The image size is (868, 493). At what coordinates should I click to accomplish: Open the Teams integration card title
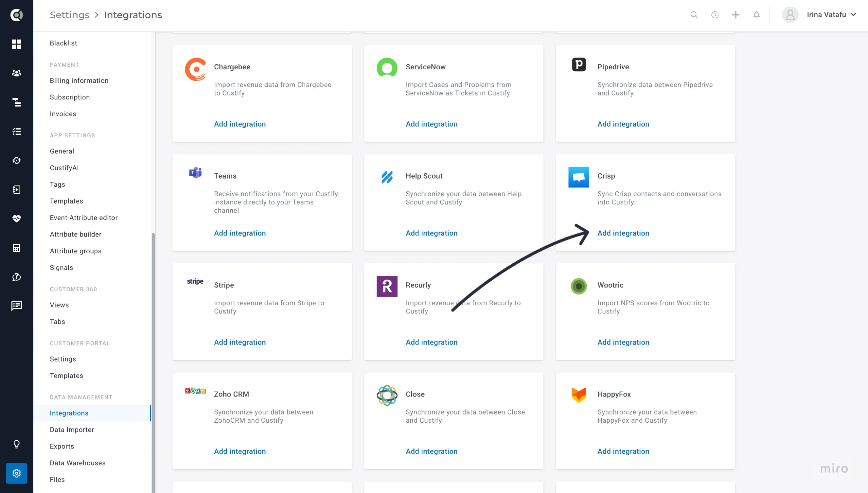pyautogui.click(x=225, y=176)
